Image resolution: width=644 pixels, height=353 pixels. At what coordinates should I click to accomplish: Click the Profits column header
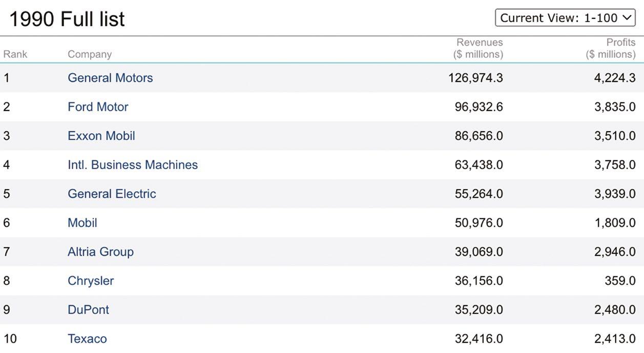coord(611,48)
